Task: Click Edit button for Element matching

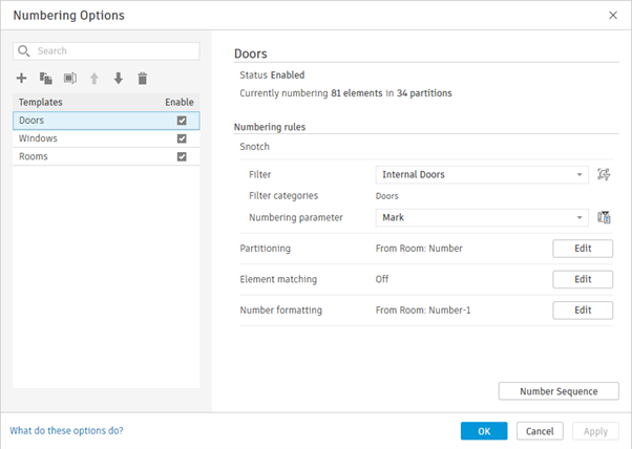Action: click(582, 279)
